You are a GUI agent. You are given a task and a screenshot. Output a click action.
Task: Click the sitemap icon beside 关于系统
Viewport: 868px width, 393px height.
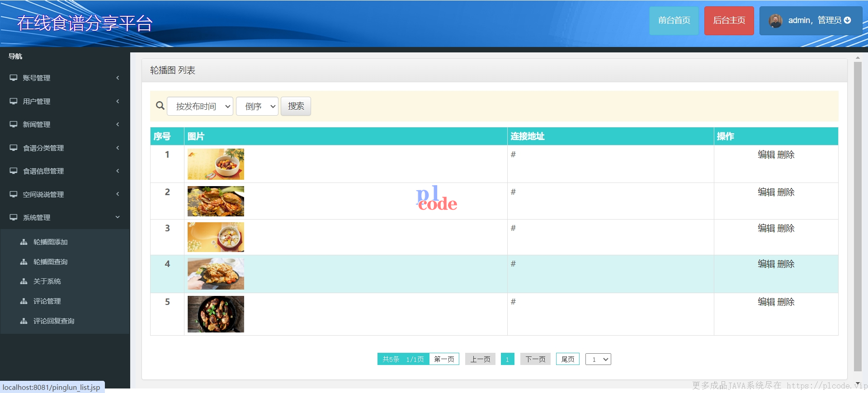point(24,281)
